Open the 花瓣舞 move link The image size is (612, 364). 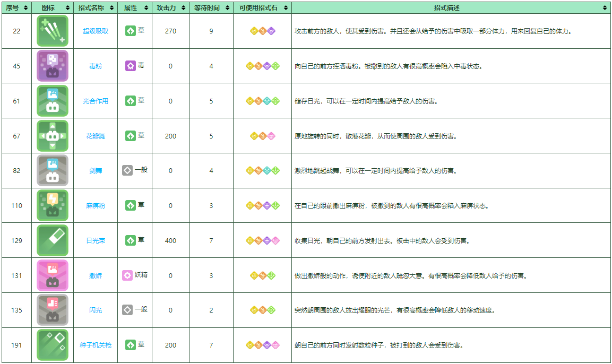point(96,136)
